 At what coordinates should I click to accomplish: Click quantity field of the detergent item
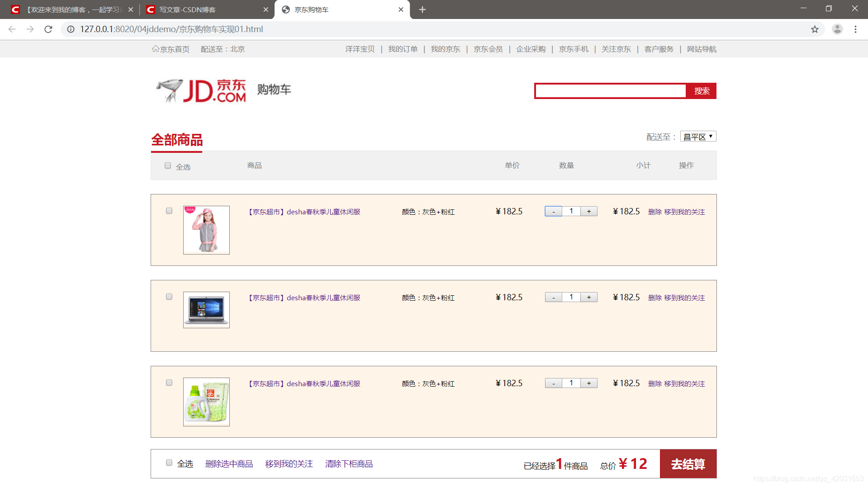click(571, 383)
